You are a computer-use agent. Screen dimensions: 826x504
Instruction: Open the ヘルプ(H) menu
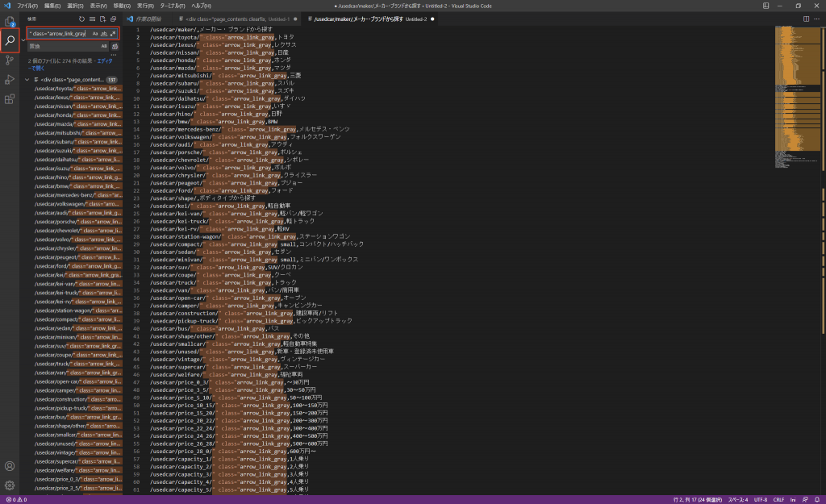tap(201, 6)
